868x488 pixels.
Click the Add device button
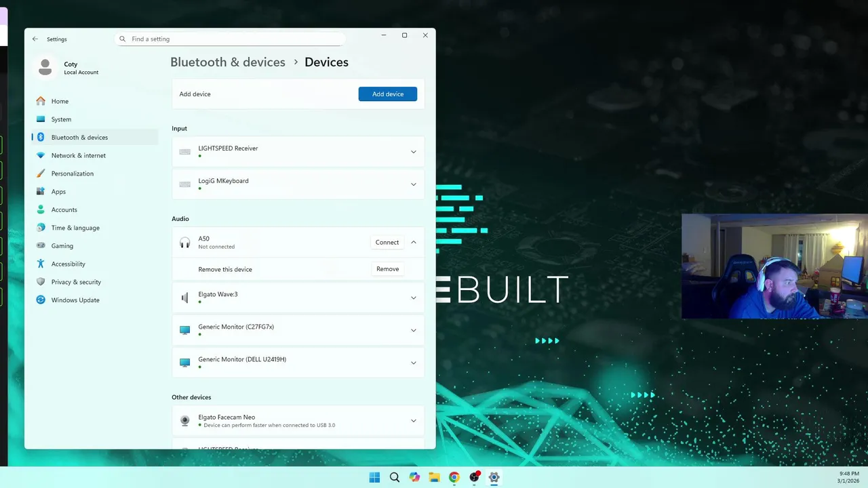[x=388, y=94]
